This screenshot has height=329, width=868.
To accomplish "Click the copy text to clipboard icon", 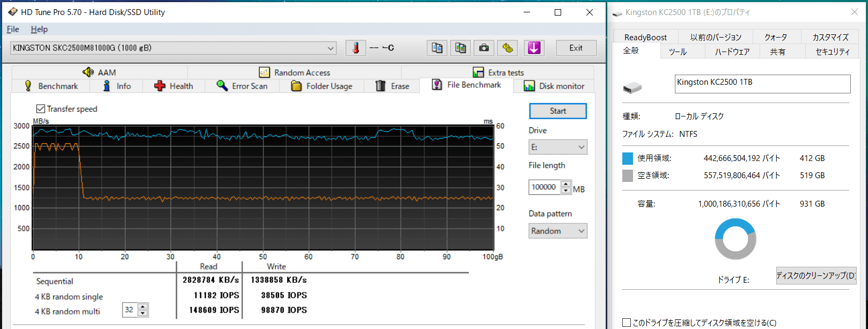I will (437, 48).
